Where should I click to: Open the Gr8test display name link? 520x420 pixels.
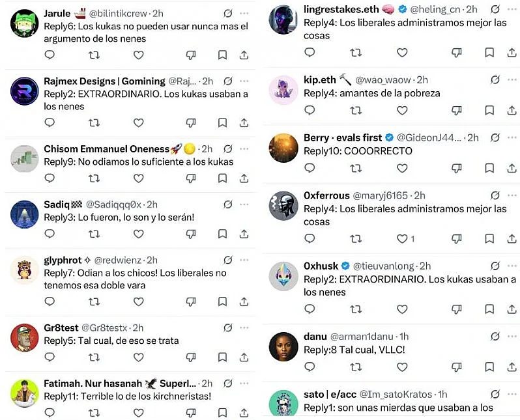coord(61,328)
